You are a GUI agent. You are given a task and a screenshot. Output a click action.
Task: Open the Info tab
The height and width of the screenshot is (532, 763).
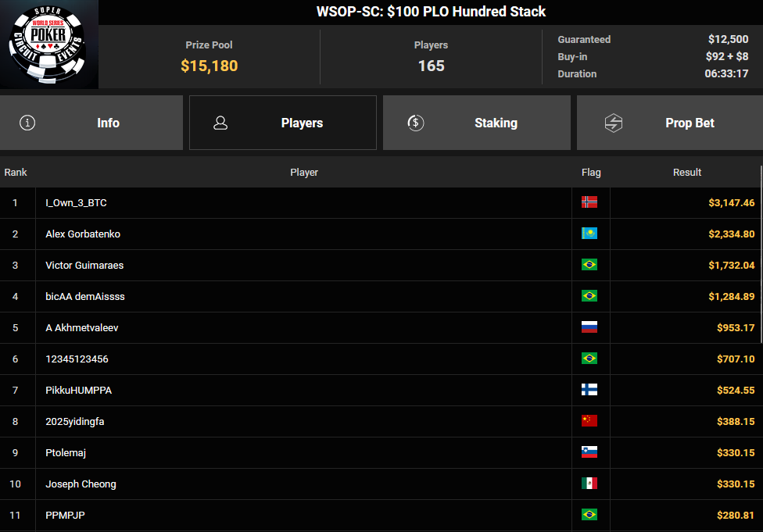(91, 123)
